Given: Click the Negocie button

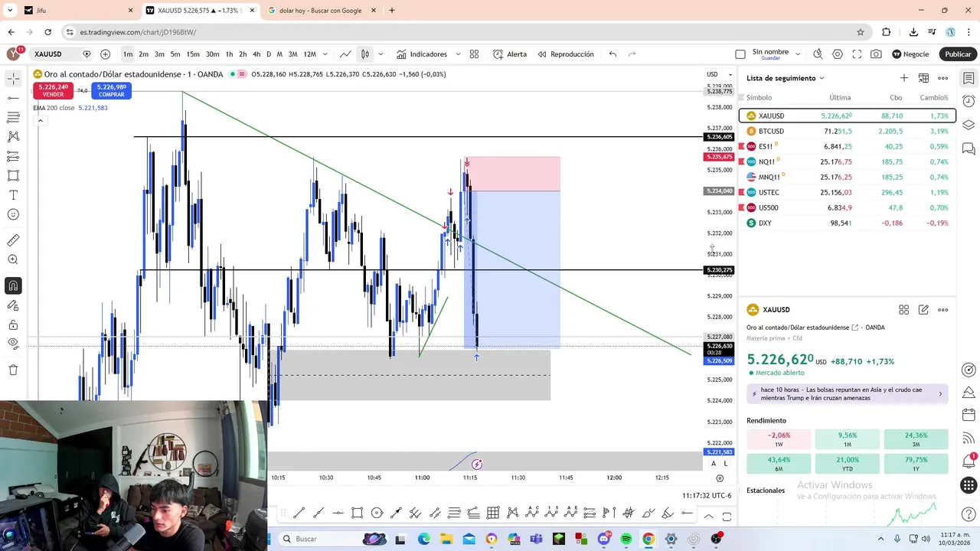Looking at the screenshot, I should click(x=910, y=54).
